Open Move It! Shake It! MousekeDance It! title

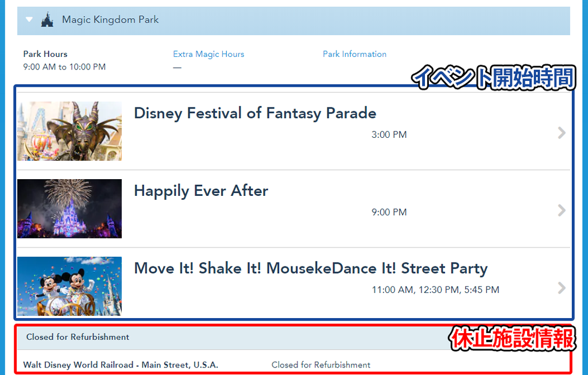tap(311, 269)
